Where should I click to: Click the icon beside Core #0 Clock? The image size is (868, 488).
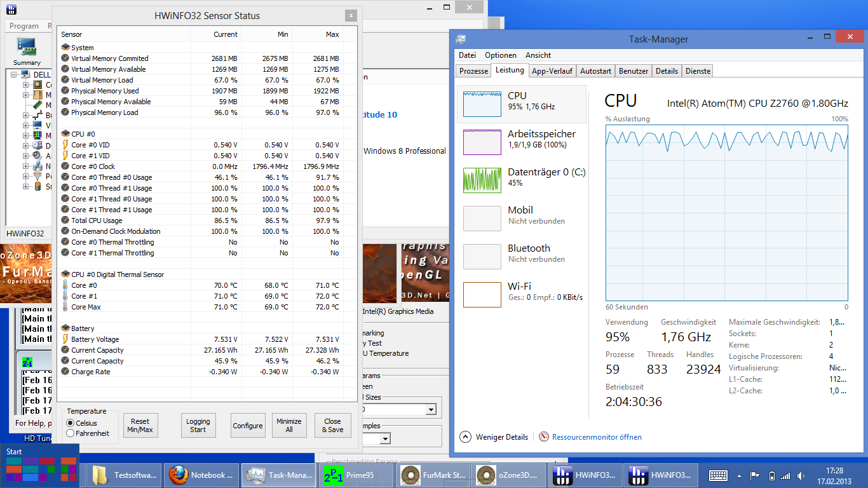click(x=65, y=166)
